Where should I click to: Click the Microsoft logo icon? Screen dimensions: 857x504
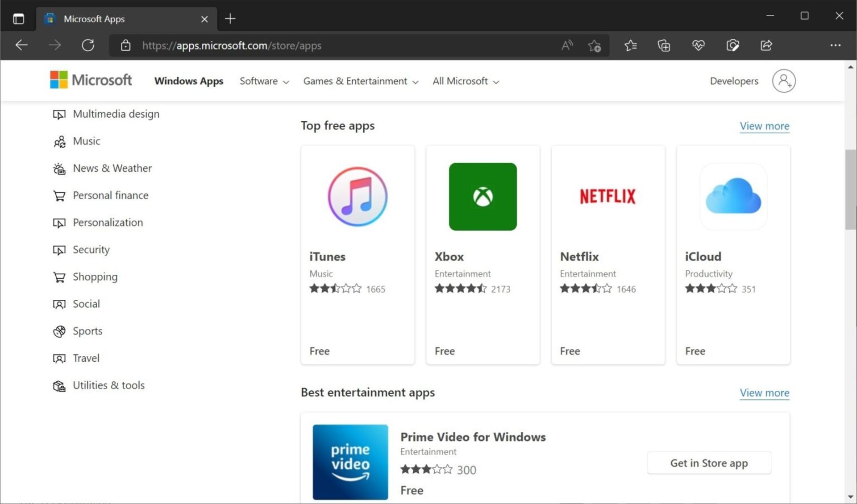coord(57,81)
